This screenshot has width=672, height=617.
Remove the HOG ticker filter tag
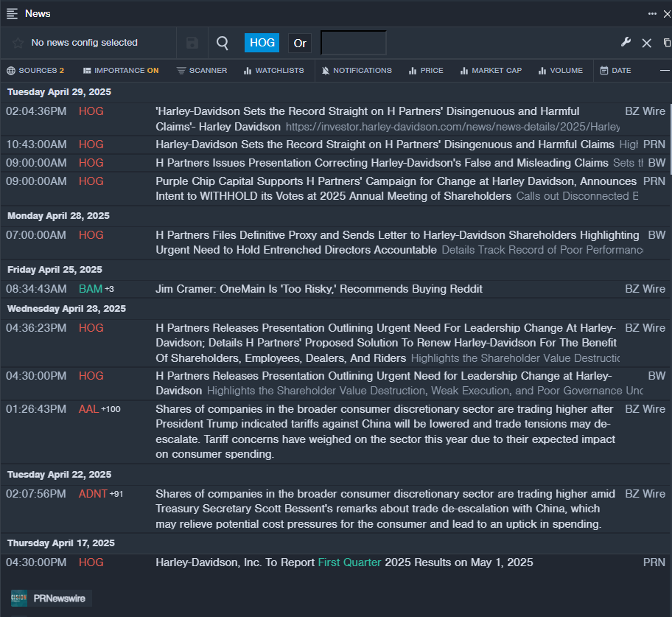(262, 43)
